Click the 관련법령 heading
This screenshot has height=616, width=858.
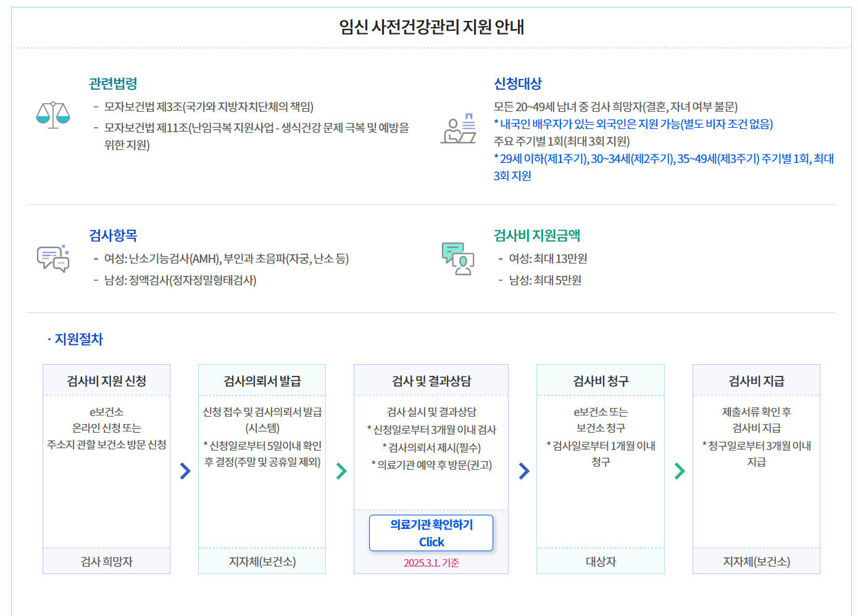[x=113, y=83]
